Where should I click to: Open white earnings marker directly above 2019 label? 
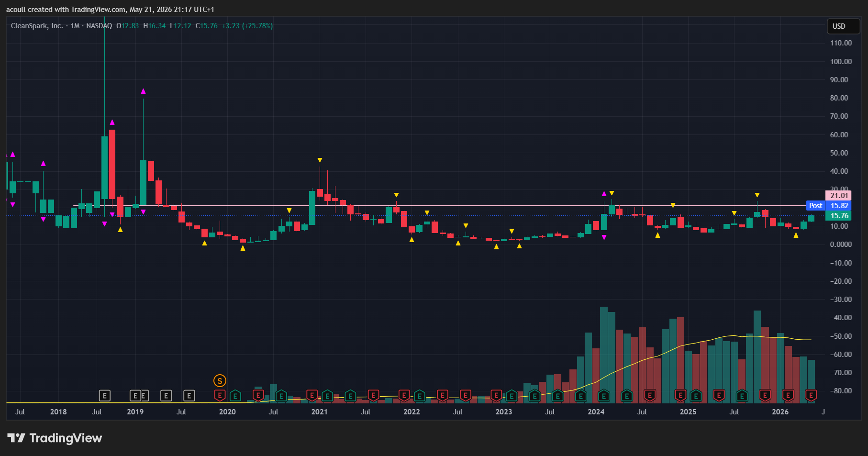(135, 396)
